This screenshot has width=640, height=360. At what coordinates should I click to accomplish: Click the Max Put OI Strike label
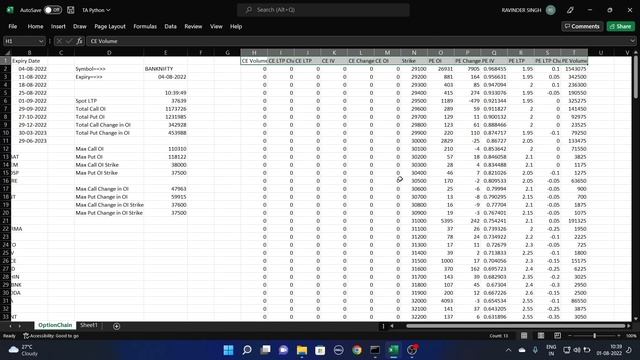tap(109, 173)
